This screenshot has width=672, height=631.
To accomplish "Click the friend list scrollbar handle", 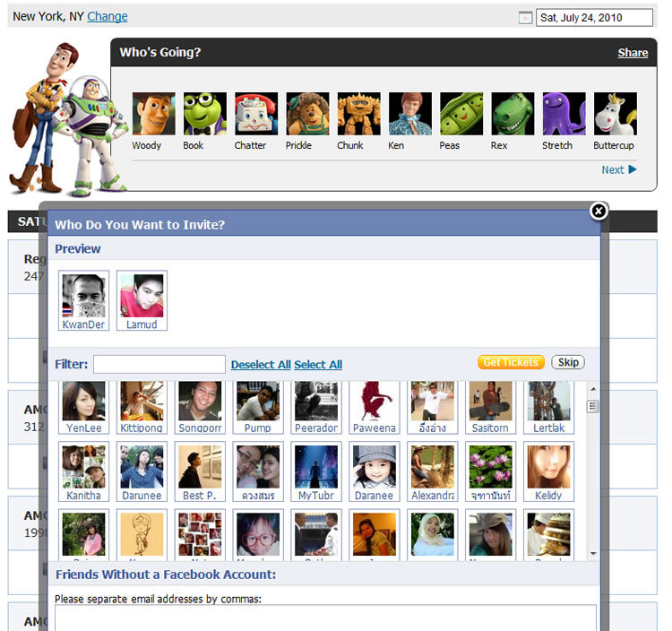I will pyautogui.click(x=593, y=406).
